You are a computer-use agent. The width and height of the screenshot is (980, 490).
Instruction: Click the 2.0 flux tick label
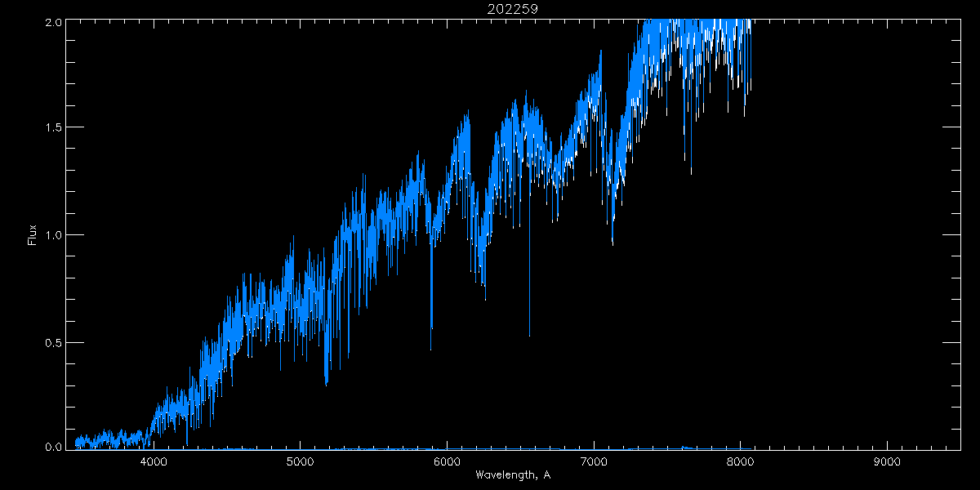click(x=52, y=23)
